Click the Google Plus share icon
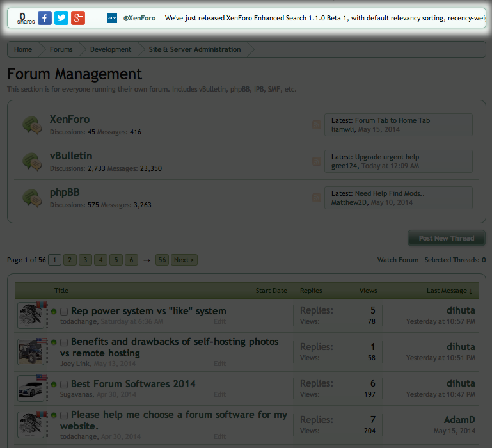 (x=78, y=18)
